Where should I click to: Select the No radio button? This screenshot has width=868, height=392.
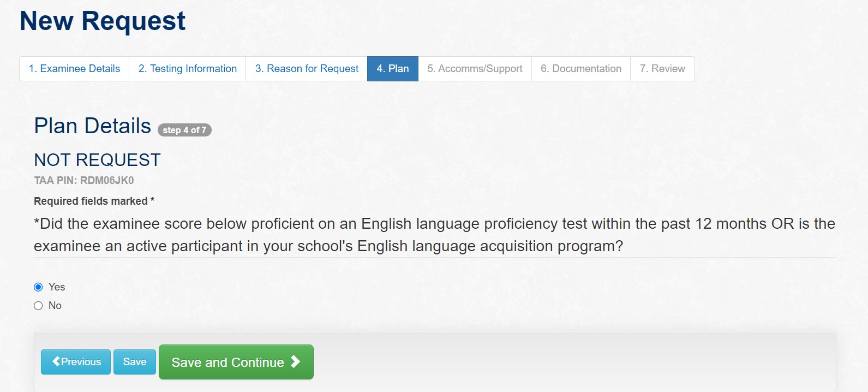pos(38,305)
